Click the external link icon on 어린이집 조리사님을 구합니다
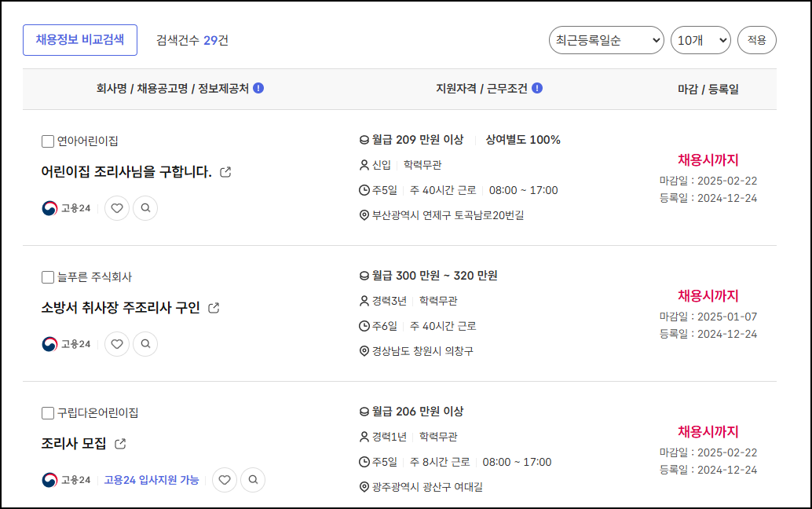Viewport: 812px width, 509px height. [226, 172]
